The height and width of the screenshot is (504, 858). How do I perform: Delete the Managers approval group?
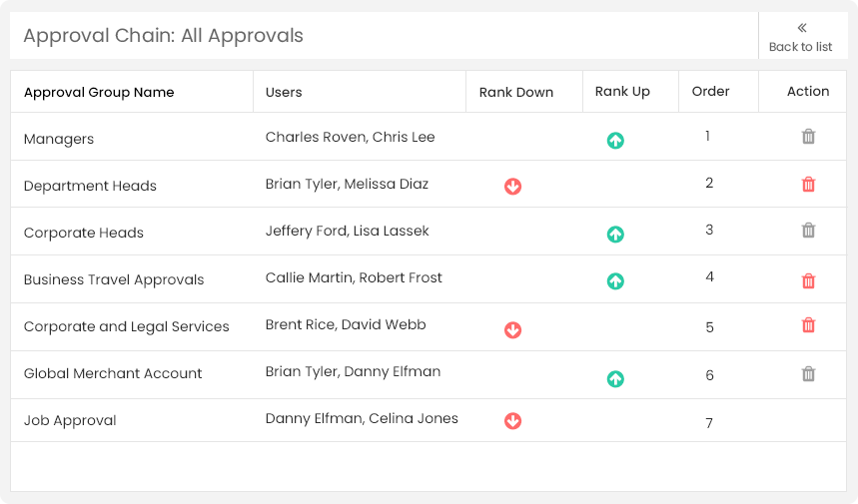(808, 137)
